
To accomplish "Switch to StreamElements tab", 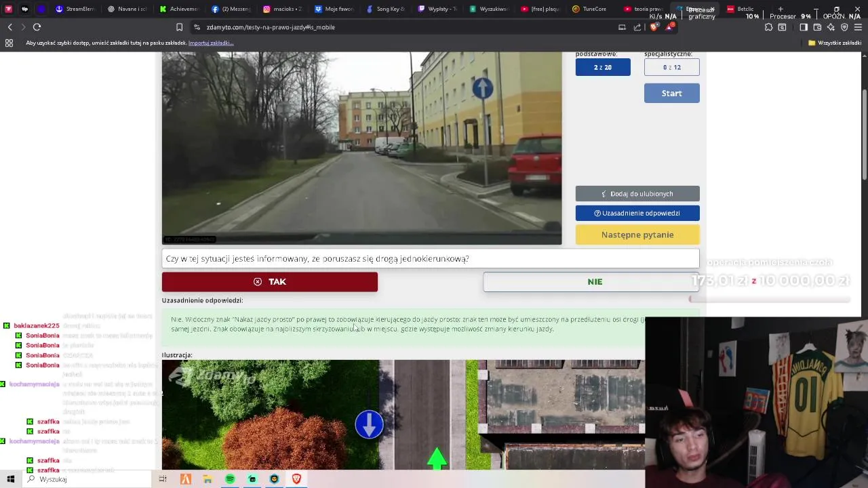I will point(75,9).
